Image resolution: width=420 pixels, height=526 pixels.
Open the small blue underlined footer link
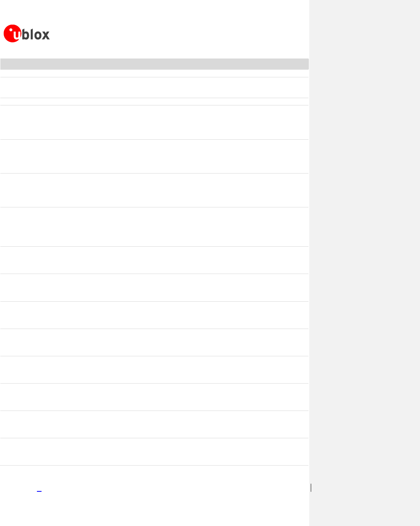click(39, 490)
